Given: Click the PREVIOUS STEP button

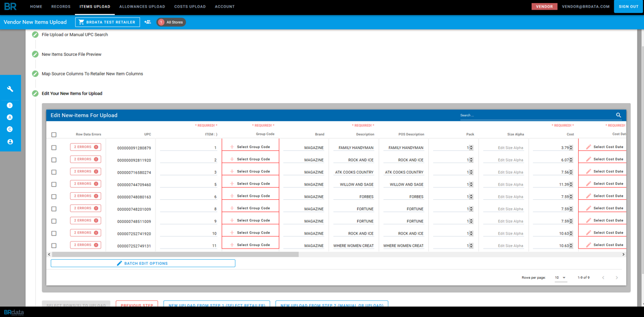Looking at the screenshot, I should [x=137, y=305].
